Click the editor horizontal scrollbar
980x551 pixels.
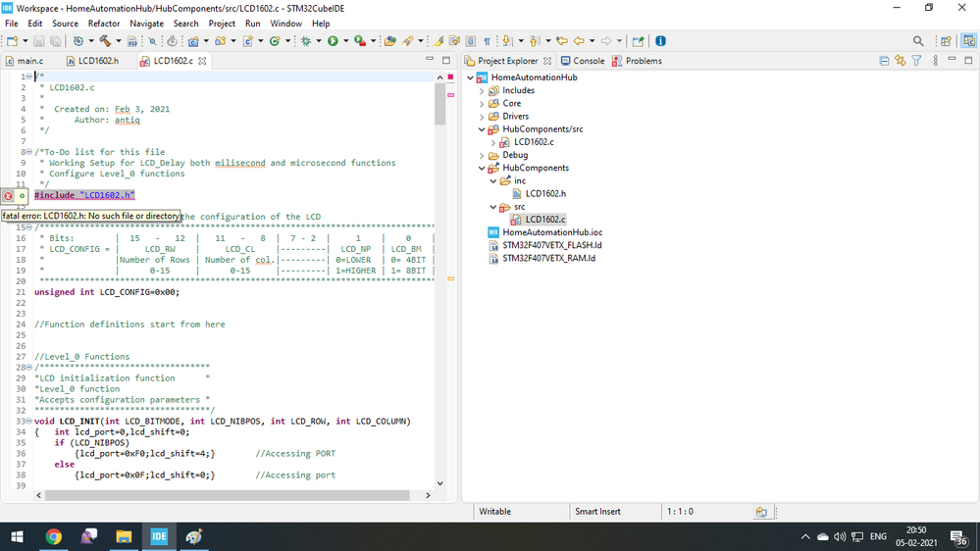pyautogui.click(x=228, y=495)
